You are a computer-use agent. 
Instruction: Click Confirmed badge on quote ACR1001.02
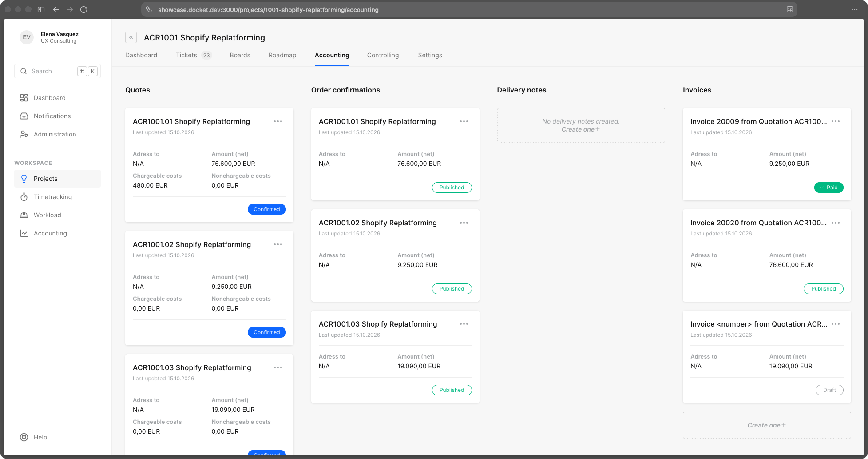[x=267, y=332]
